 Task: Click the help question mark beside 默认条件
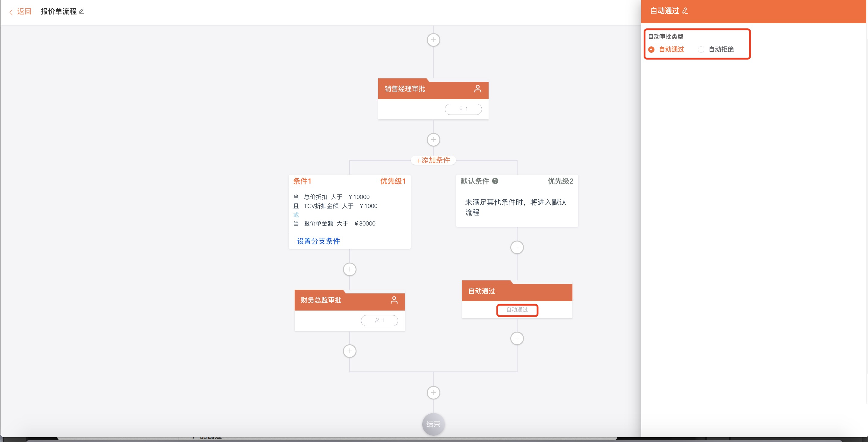tap(495, 181)
